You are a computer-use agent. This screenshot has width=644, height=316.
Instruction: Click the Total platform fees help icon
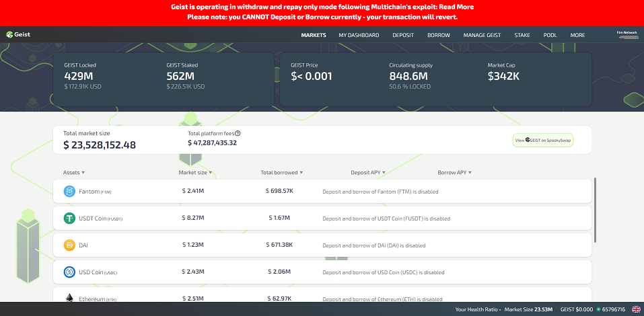(238, 134)
